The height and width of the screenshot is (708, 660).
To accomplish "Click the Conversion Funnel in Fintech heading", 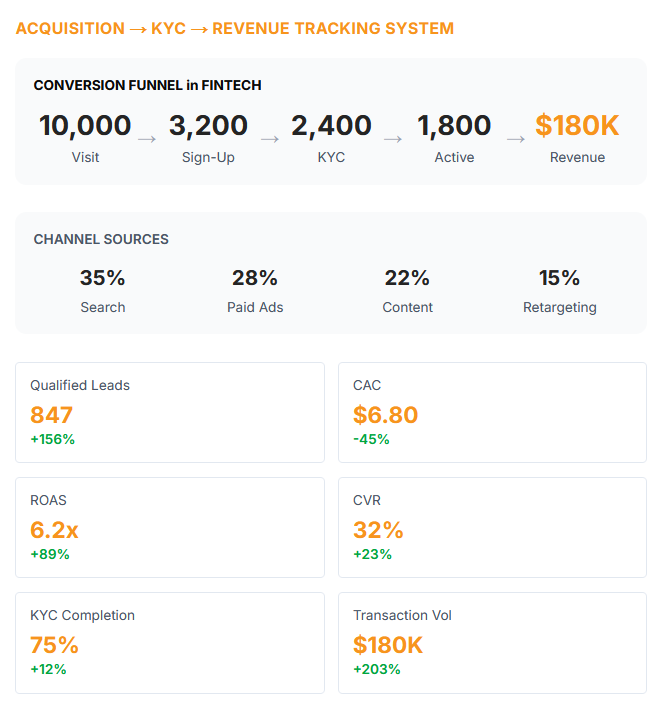I will click(147, 85).
